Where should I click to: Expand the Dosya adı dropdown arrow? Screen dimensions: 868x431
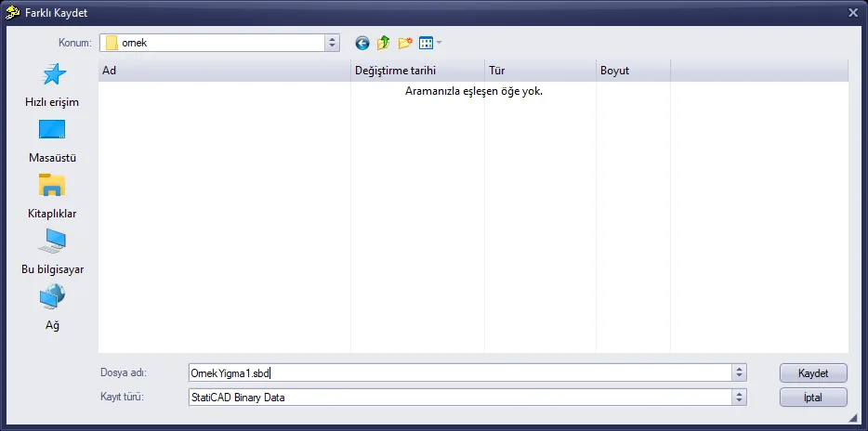point(739,372)
